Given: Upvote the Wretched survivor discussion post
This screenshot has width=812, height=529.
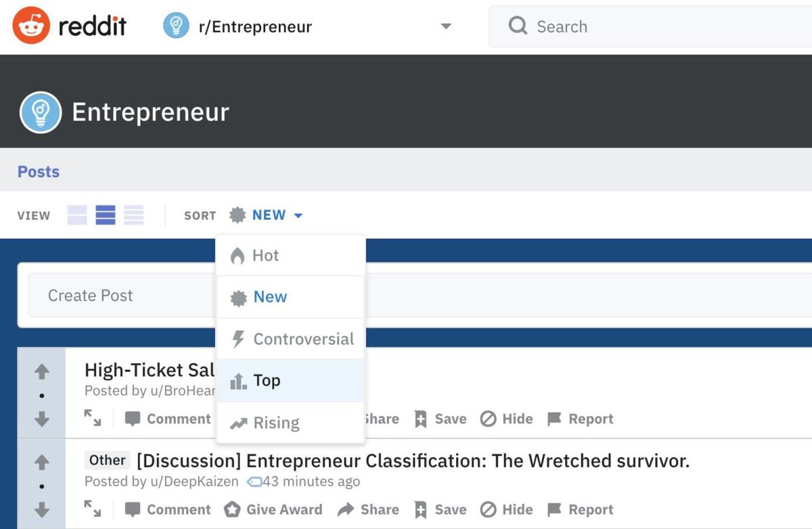Looking at the screenshot, I should pos(42,463).
